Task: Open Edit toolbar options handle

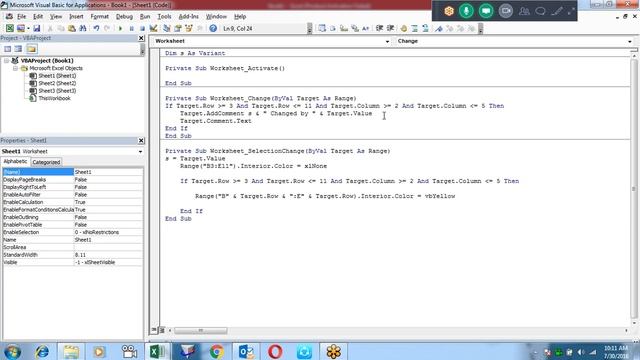Action: pos(480,28)
